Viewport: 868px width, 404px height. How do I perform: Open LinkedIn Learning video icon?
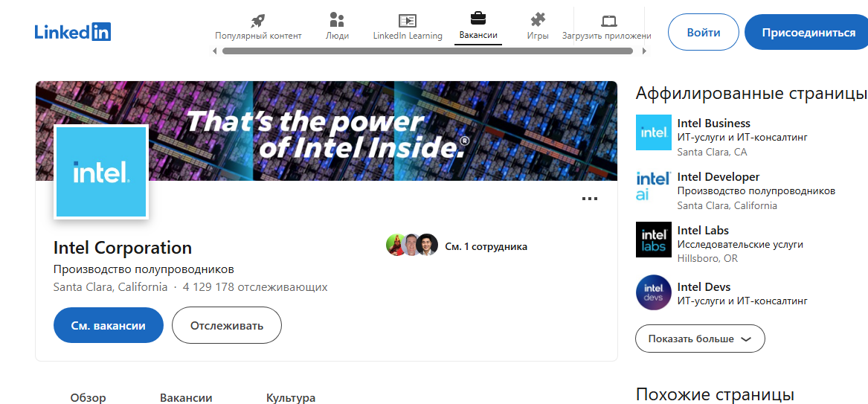click(408, 21)
